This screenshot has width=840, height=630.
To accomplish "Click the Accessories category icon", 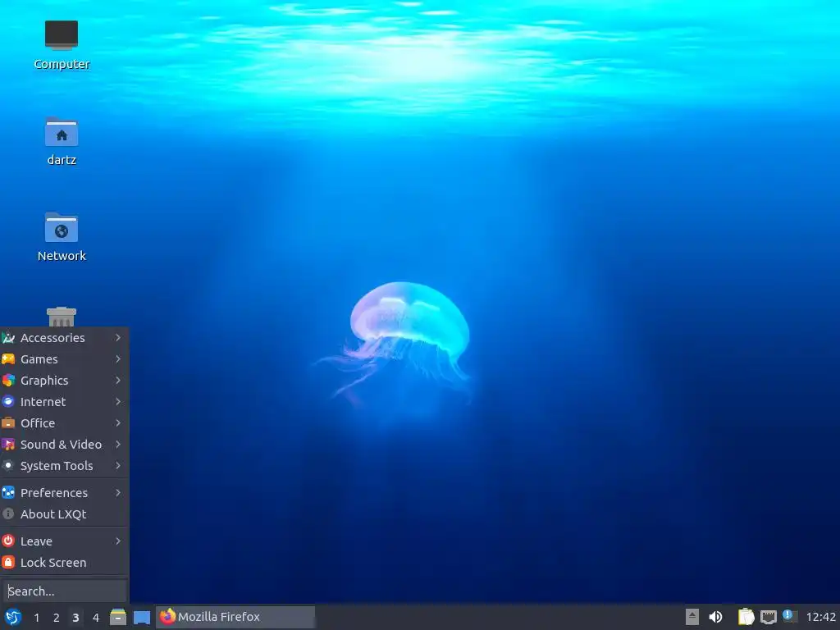I will pyautogui.click(x=8, y=337).
